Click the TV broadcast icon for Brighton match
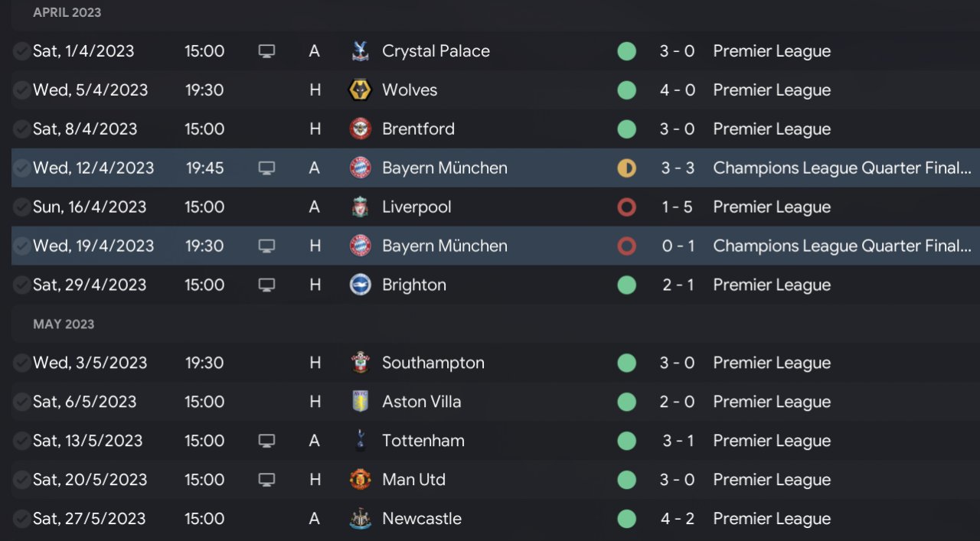Viewport: 980px width, 541px height. [x=266, y=285]
